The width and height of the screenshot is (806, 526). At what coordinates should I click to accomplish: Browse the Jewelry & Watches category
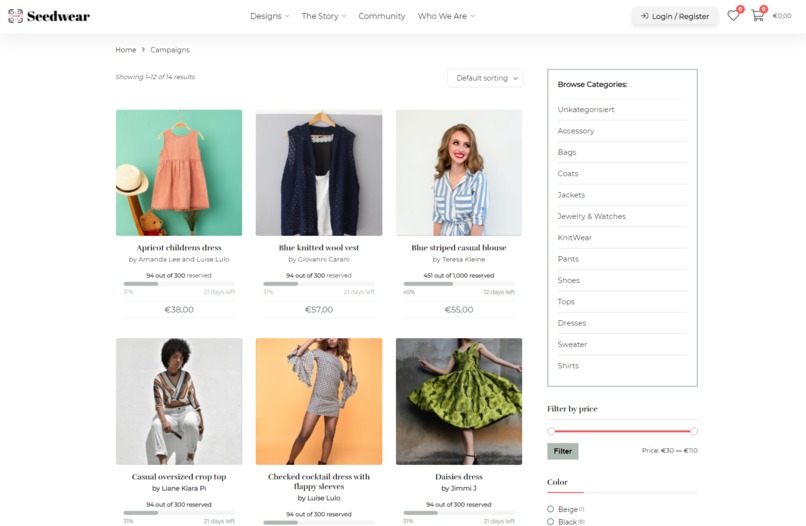(592, 216)
